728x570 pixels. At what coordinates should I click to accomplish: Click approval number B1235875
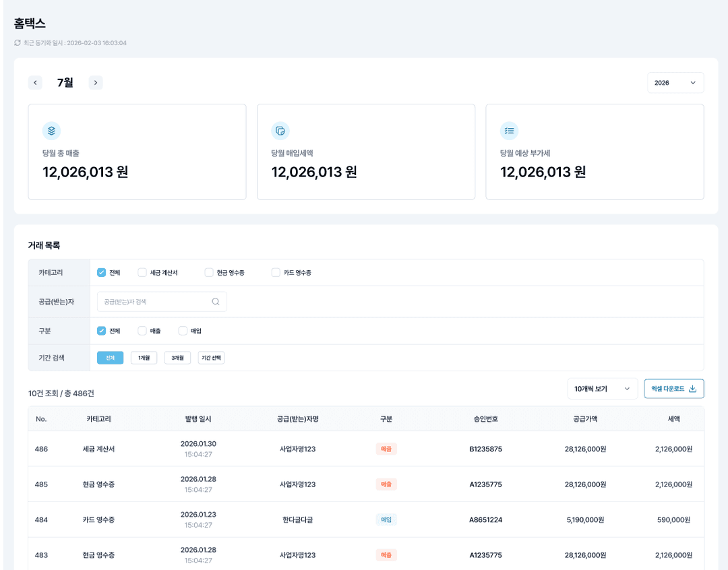point(485,449)
